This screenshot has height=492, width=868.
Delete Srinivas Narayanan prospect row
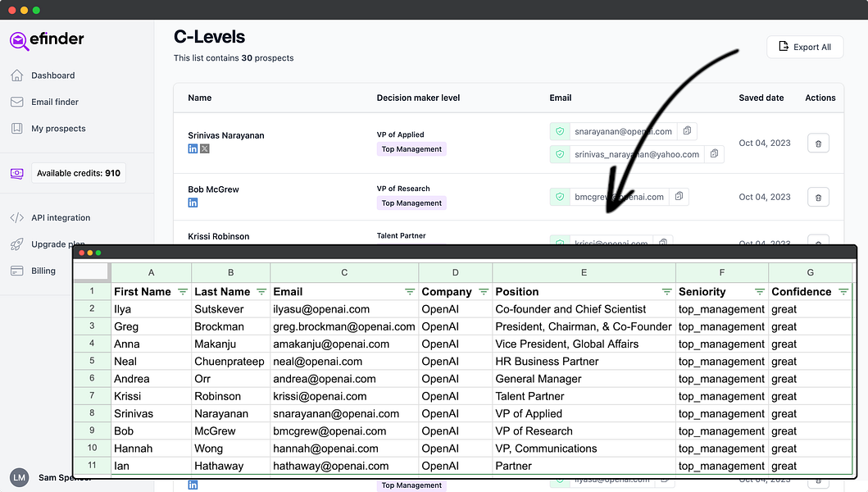pyautogui.click(x=818, y=143)
